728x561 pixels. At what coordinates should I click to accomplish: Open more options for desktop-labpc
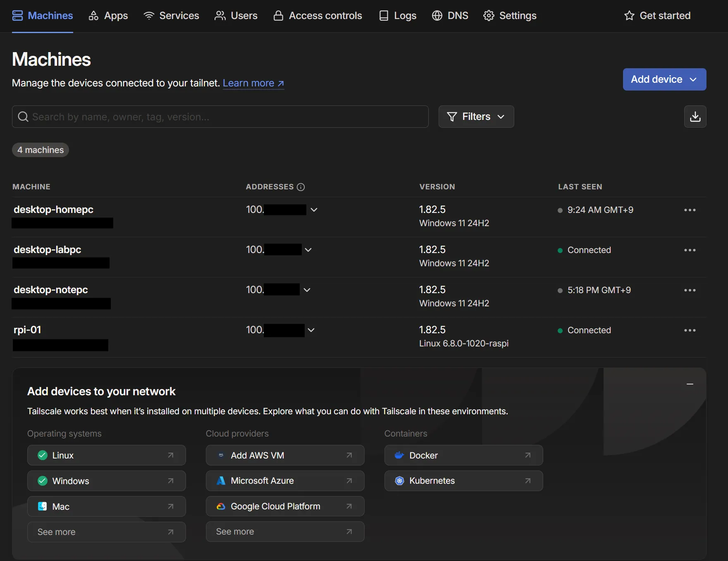[x=690, y=250]
